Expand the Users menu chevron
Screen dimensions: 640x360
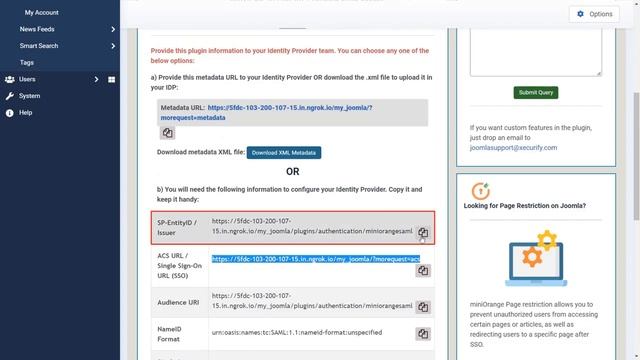pyautogui.click(x=96, y=79)
